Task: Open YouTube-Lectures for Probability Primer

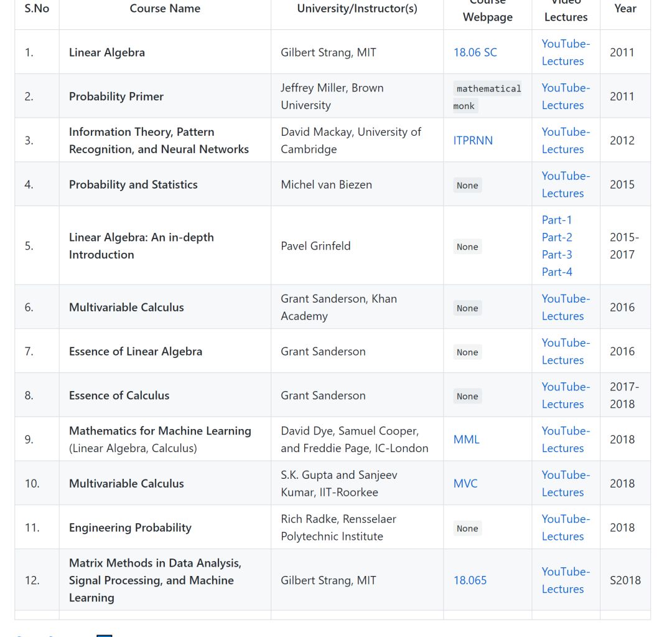Action: [565, 97]
